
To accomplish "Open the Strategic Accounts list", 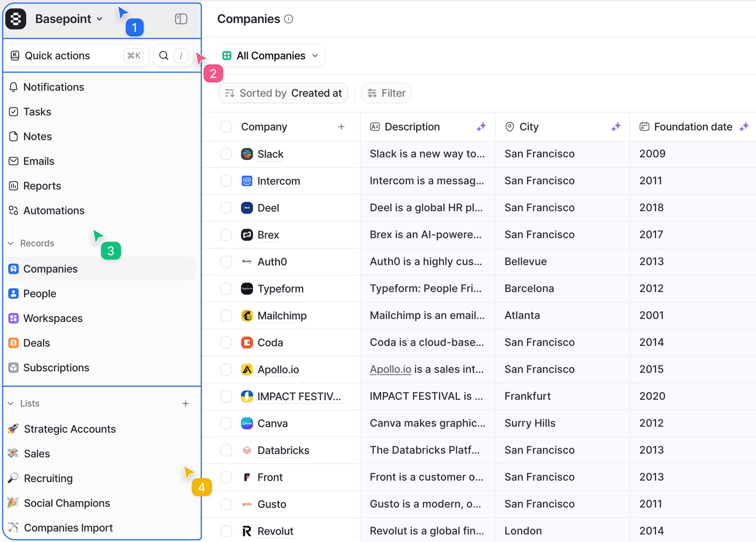I will coord(70,429).
